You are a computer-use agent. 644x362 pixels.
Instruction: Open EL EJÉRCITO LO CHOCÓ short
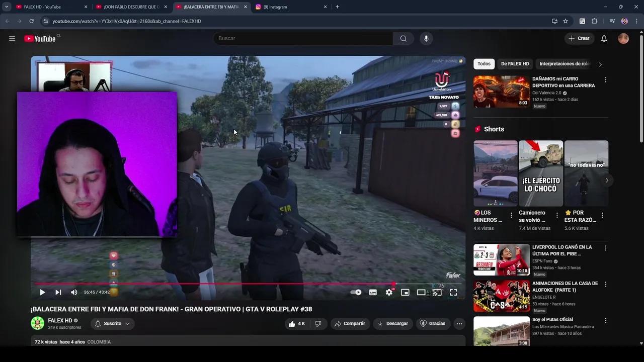pos(541,173)
